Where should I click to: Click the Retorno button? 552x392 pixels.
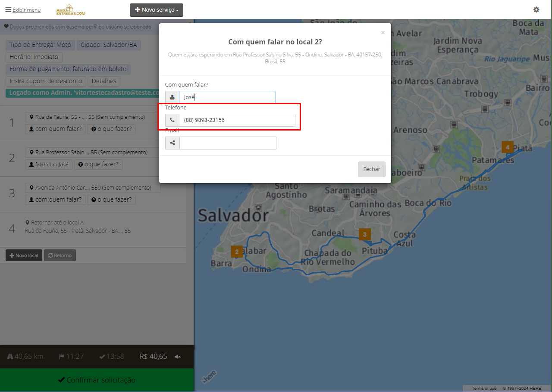pos(60,255)
